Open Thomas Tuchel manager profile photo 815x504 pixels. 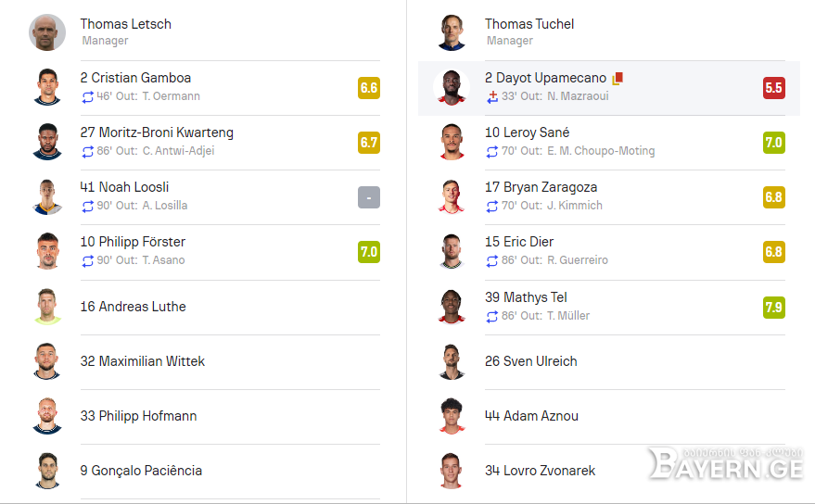[x=452, y=32]
